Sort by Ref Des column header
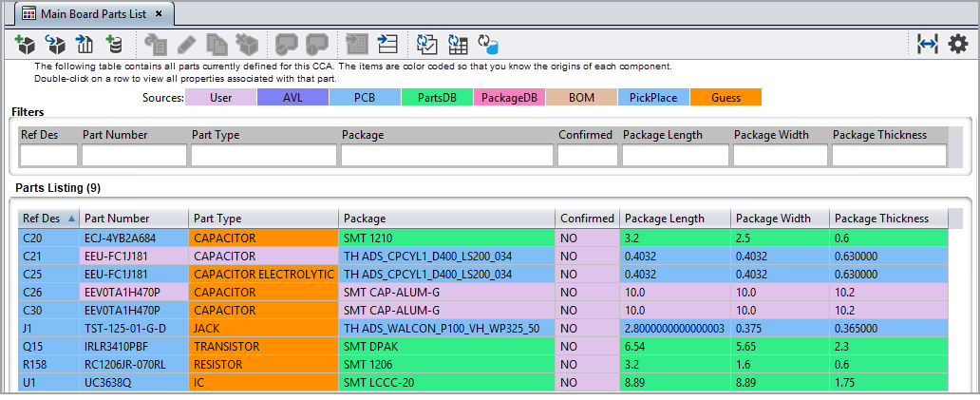The width and height of the screenshot is (980, 400). 48,219
